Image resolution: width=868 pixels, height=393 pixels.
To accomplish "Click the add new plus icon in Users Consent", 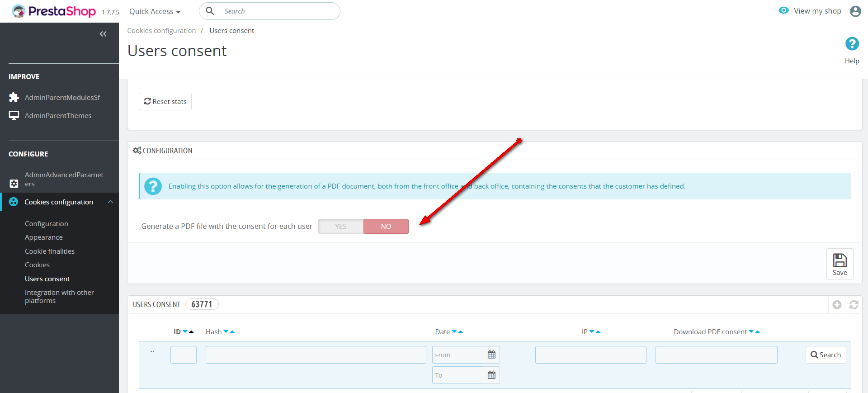I will [x=837, y=305].
